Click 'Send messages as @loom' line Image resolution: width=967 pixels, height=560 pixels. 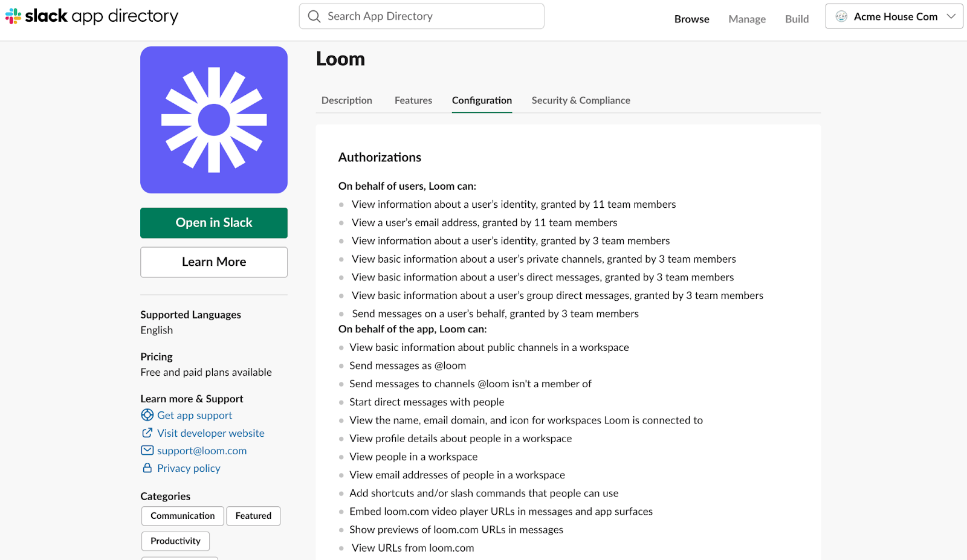click(408, 365)
